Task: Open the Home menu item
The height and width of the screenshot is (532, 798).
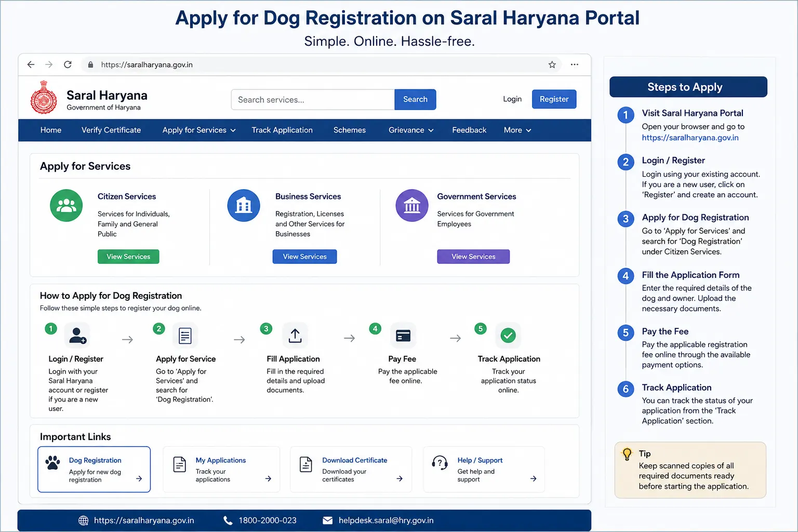Action: coord(51,130)
